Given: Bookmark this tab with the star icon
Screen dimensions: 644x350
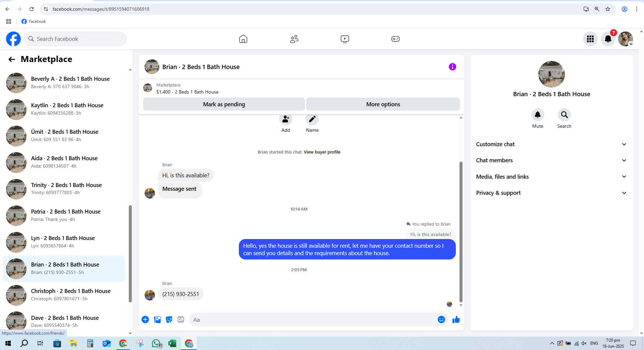Looking at the screenshot, I should [x=608, y=9].
